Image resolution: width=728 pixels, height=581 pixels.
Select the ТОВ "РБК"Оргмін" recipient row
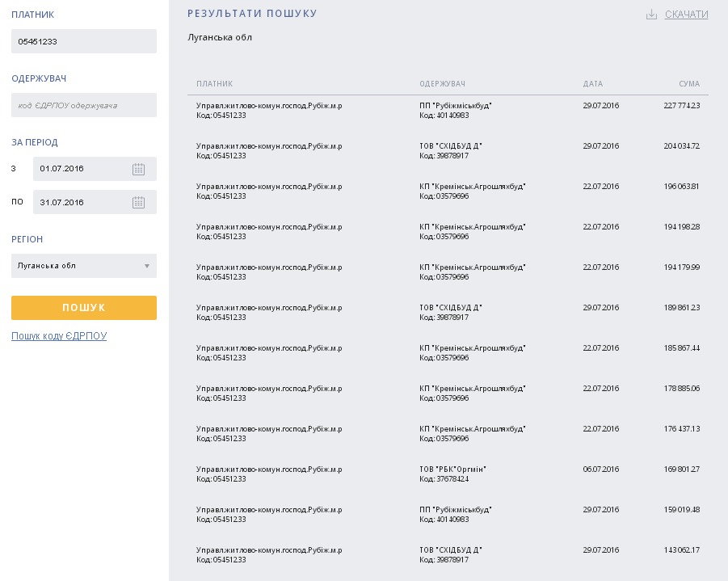click(x=448, y=474)
